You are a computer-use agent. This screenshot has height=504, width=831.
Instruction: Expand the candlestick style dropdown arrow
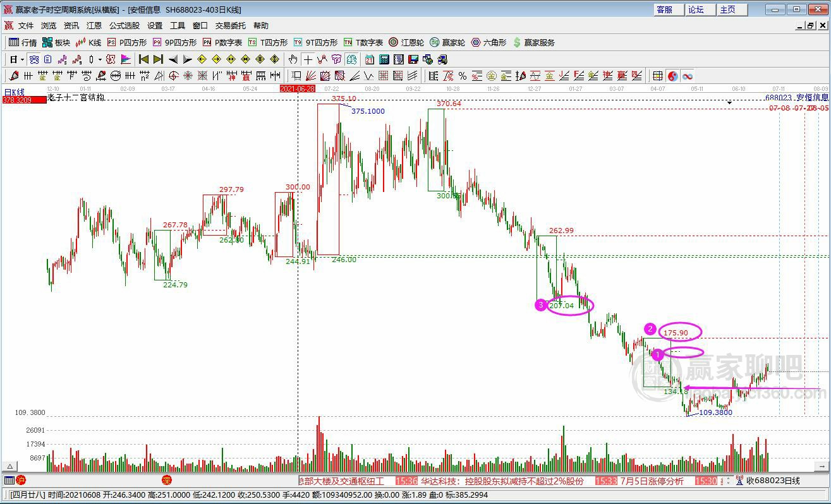point(100,59)
